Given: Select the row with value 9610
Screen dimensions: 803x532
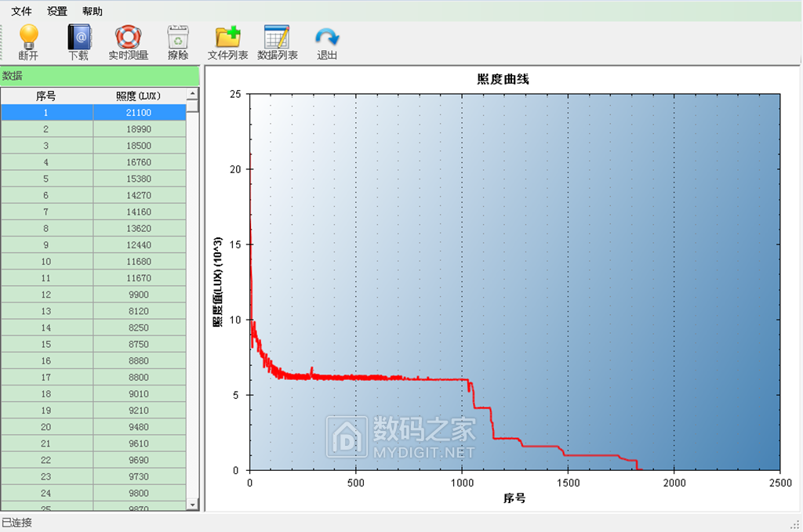Looking at the screenshot, I should point(93,443).
